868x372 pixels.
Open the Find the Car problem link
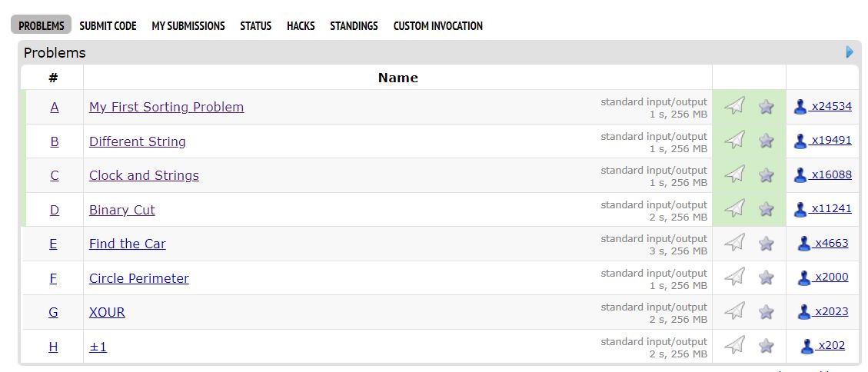(128, 244)
